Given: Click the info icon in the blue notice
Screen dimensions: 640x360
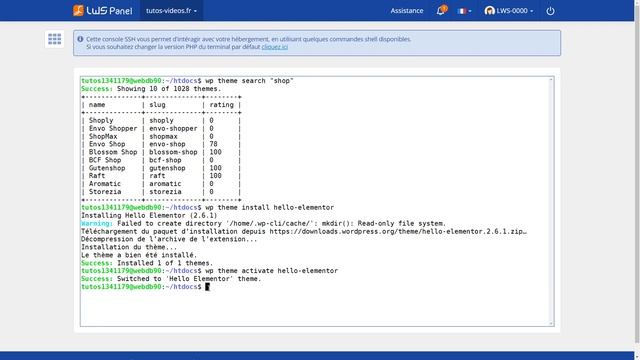Looking at the screenshot, I should coord(80,39).
